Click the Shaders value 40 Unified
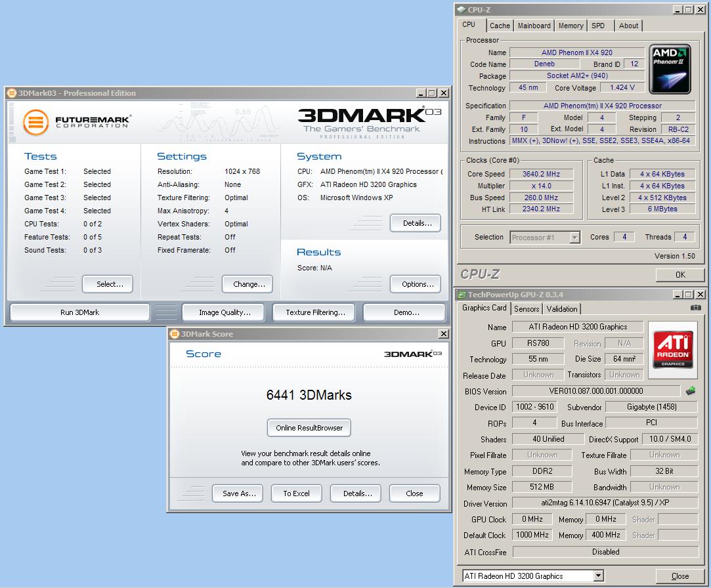This screenshot has height=588, width=711. point(548,439)
